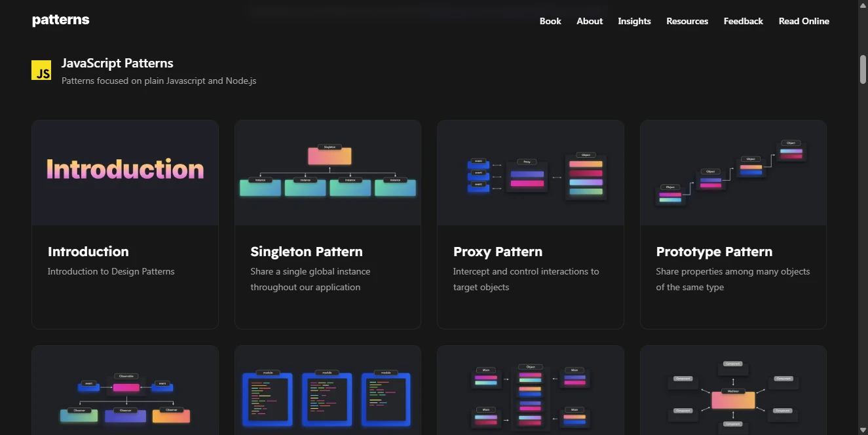Click the Prototype Pattern heading link
Viewport: 868px width, 435px height.
714,252
